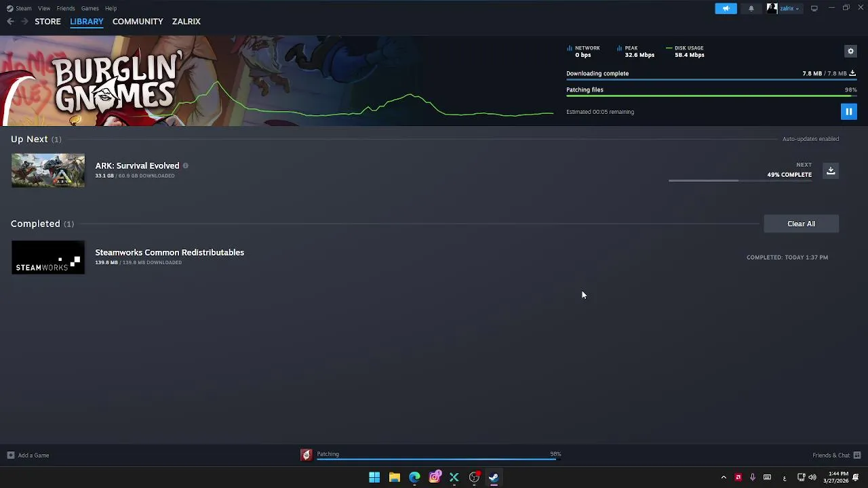Open the COMMUNITY tab

point(138,22)
